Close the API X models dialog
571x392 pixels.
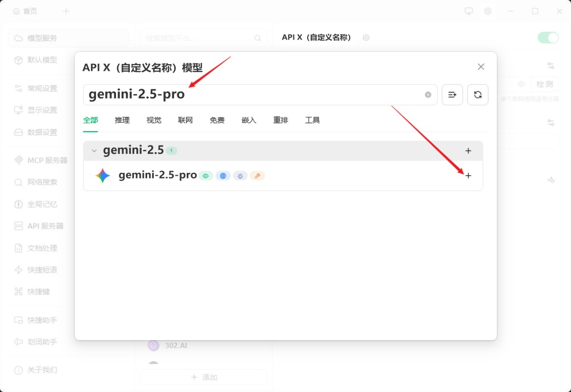point(481,67)
